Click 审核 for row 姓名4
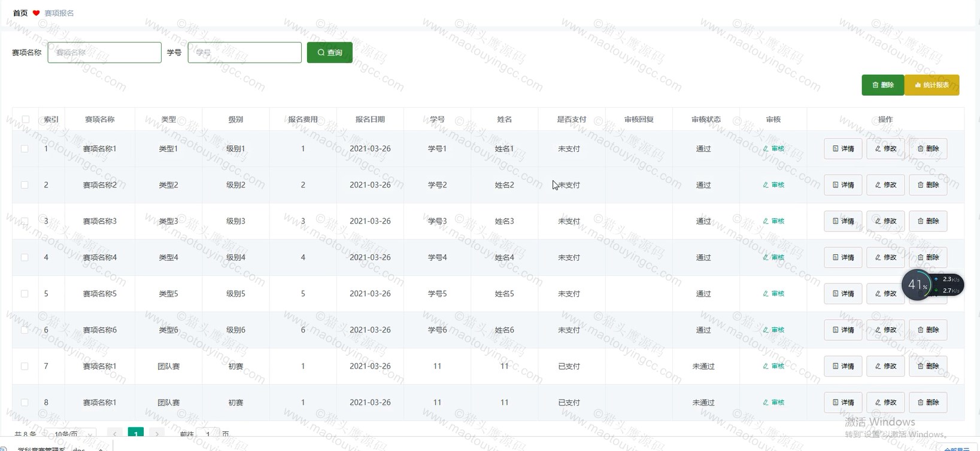This screenshot has width=980, height=451. (773, 257)
